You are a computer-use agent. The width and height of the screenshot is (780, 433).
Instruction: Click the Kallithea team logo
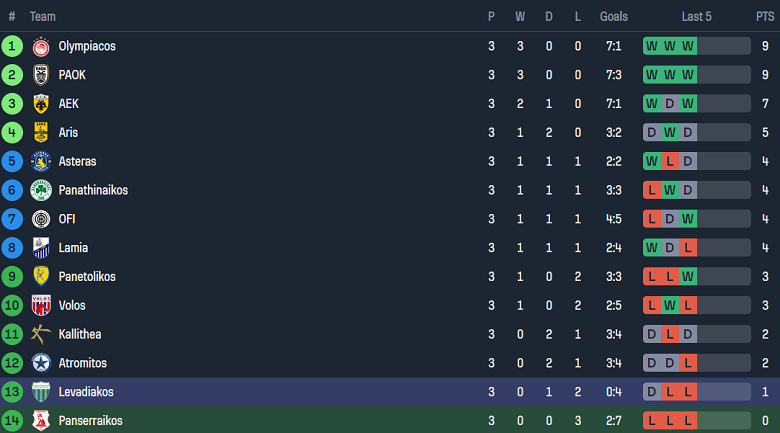[x=41, y=335]
